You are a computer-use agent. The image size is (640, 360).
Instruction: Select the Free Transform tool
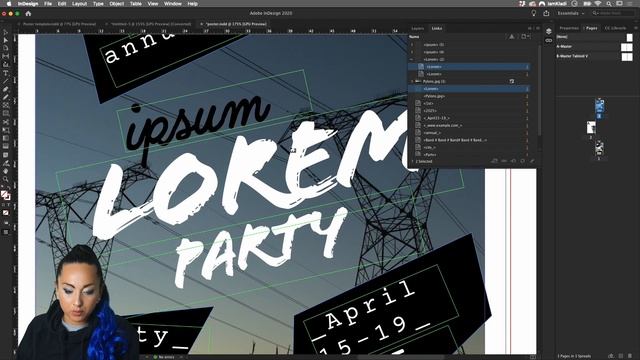point(5,130)
